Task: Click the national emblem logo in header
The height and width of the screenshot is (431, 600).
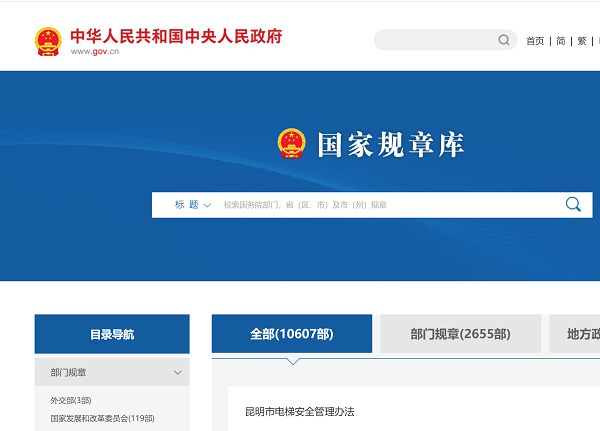Action: [x=48, y=41]
